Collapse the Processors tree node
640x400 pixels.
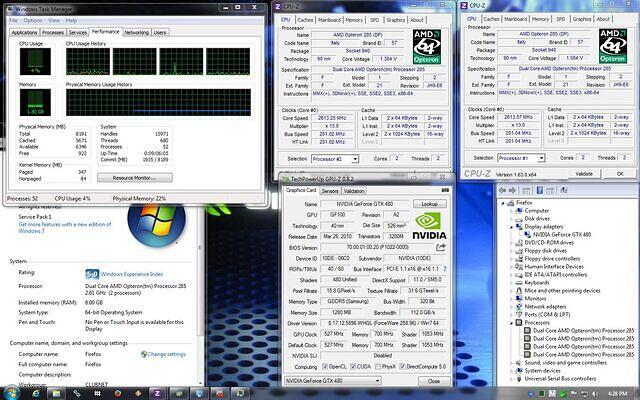tap(512, 323)
